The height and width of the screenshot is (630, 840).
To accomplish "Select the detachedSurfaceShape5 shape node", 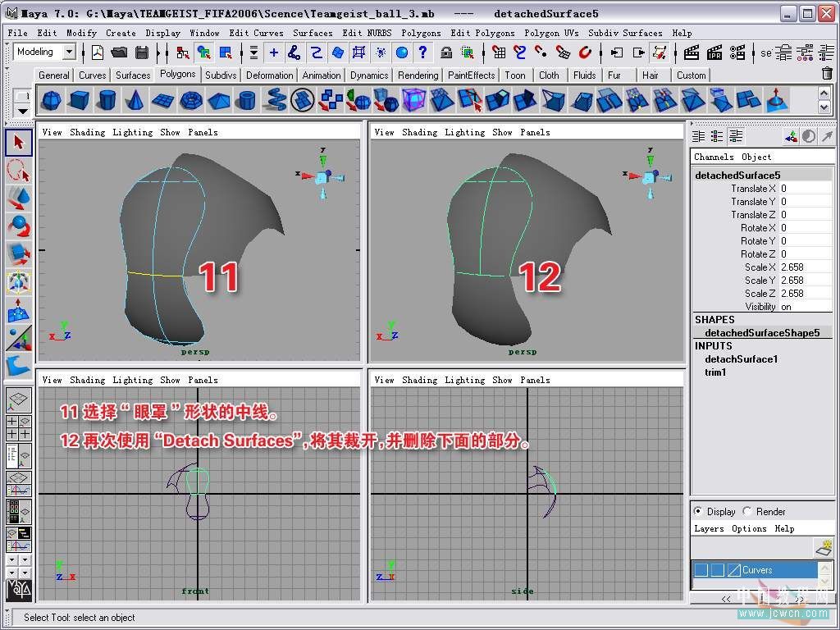I will tap(762, 333).
